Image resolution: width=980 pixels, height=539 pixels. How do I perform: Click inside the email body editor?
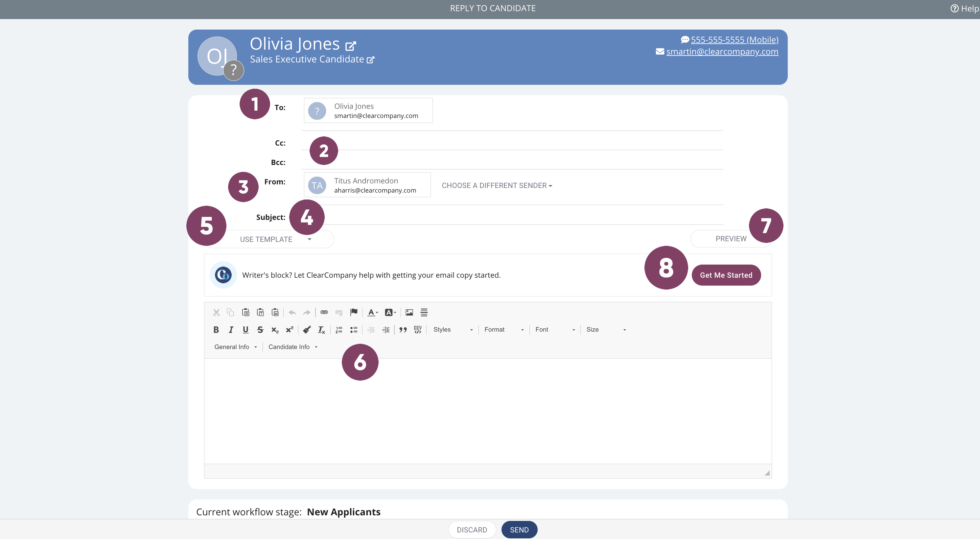[488, 411]
